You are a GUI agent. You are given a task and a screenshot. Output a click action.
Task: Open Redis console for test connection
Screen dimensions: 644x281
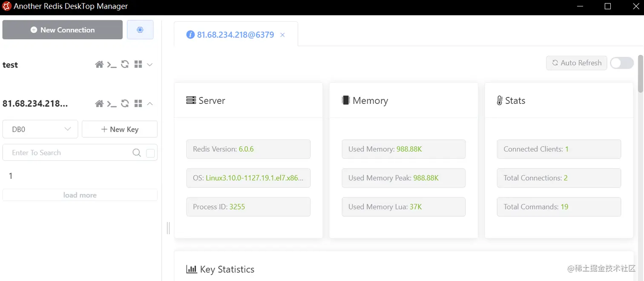(112, 65)
